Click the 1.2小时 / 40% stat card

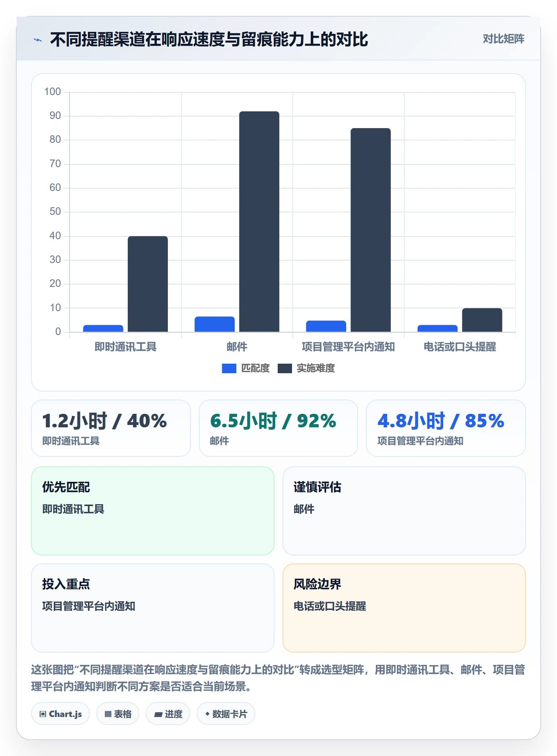click(111, 428)
